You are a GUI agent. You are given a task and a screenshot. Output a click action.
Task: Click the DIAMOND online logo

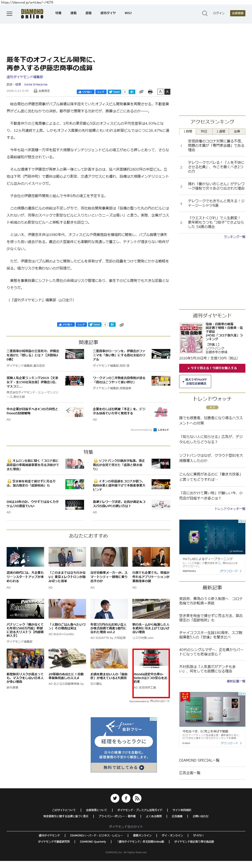coord(32,13)
